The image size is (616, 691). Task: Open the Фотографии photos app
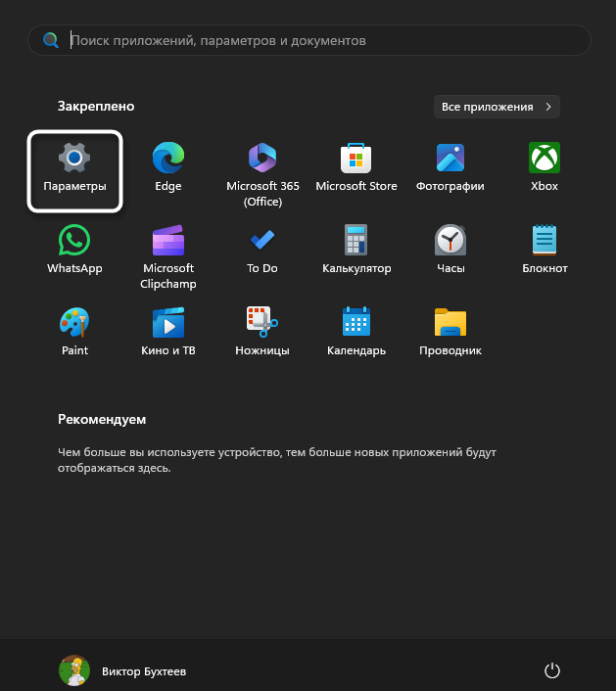450,167
